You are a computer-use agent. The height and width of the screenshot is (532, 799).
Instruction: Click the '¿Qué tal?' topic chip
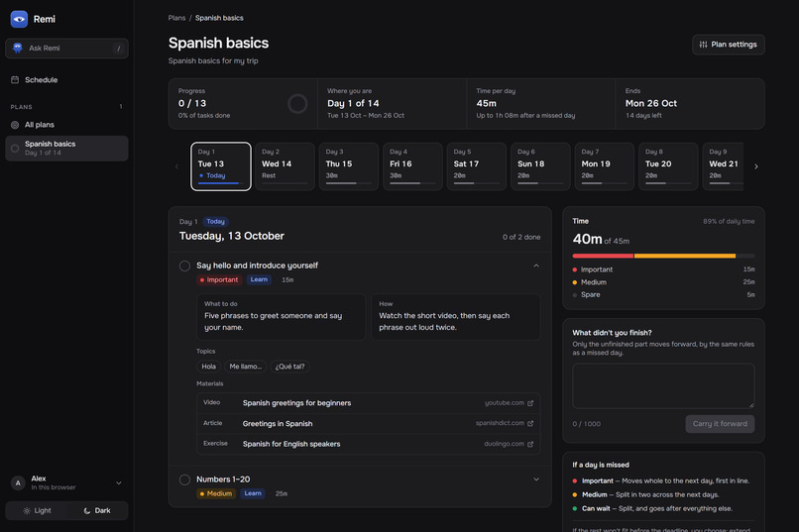289,367
